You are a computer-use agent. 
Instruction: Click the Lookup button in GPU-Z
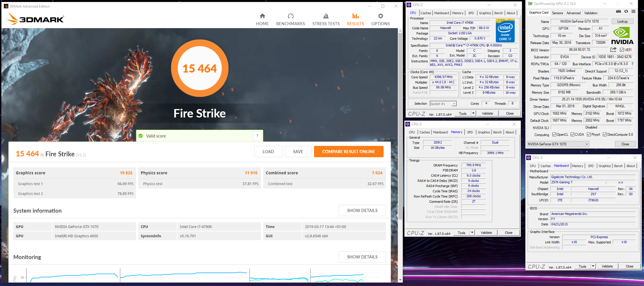coord(622,21)
